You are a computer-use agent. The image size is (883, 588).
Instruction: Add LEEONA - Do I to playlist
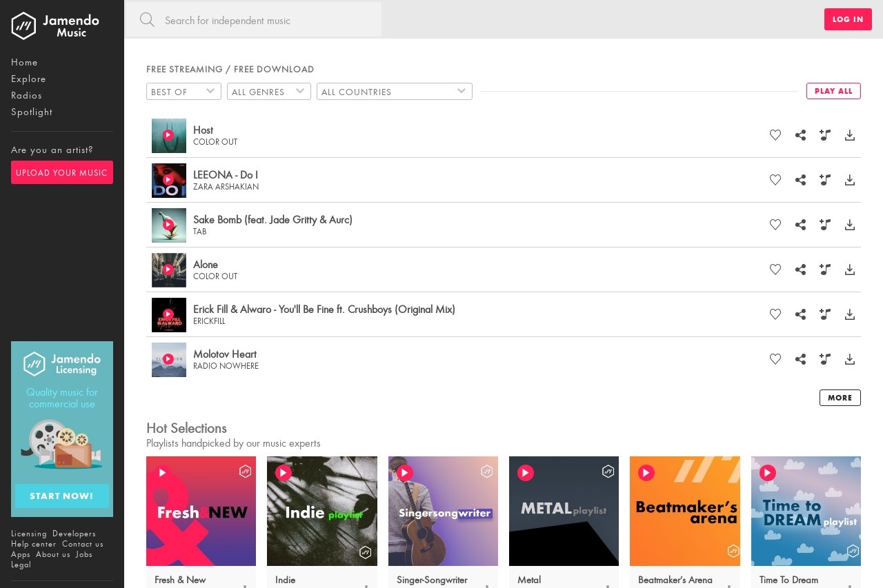pyautogui.click(x=825, y=180)
